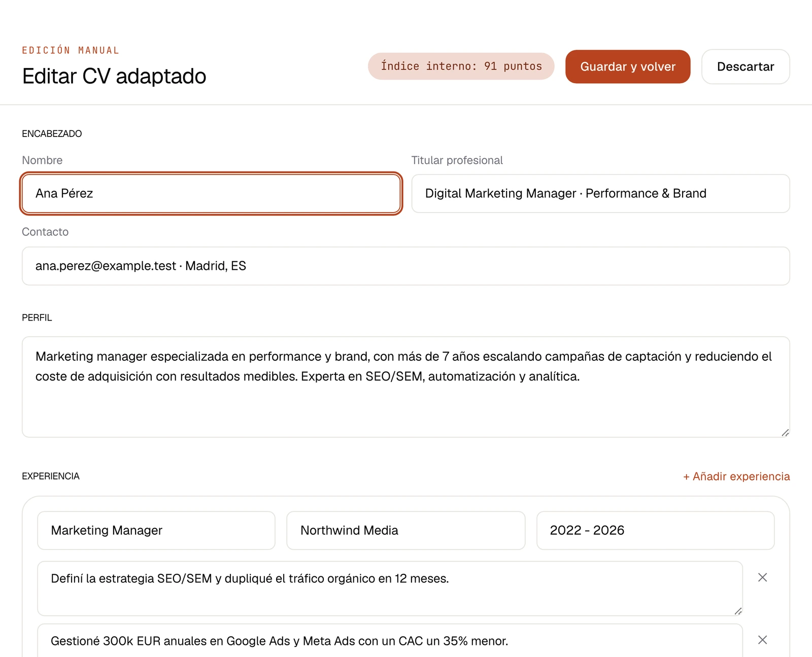812x657 pixels.
Task: Click the SEO/SEM bullet resize handle
Action: (738, 611)
